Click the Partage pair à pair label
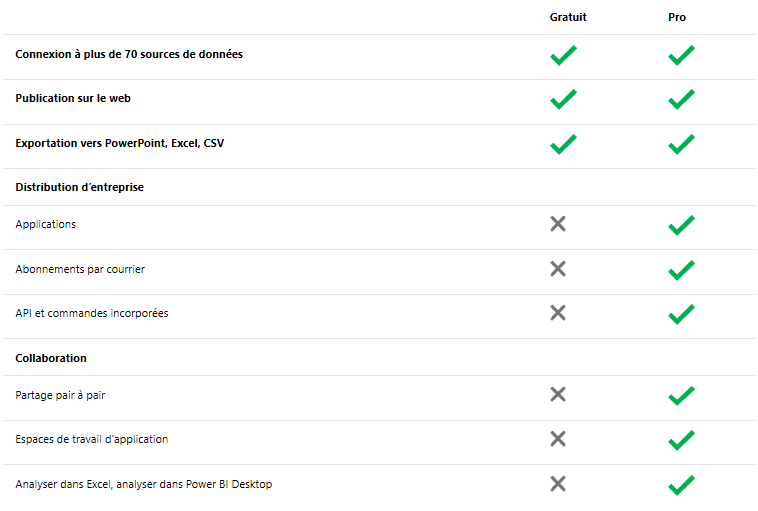 pyautogui.click(x=60, y=395)
